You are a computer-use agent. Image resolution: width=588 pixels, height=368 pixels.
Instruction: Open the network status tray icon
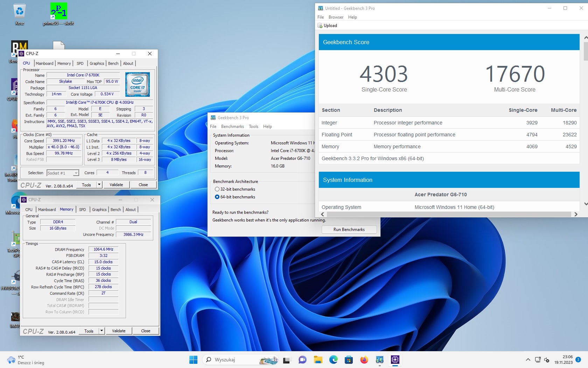point(538,360)
